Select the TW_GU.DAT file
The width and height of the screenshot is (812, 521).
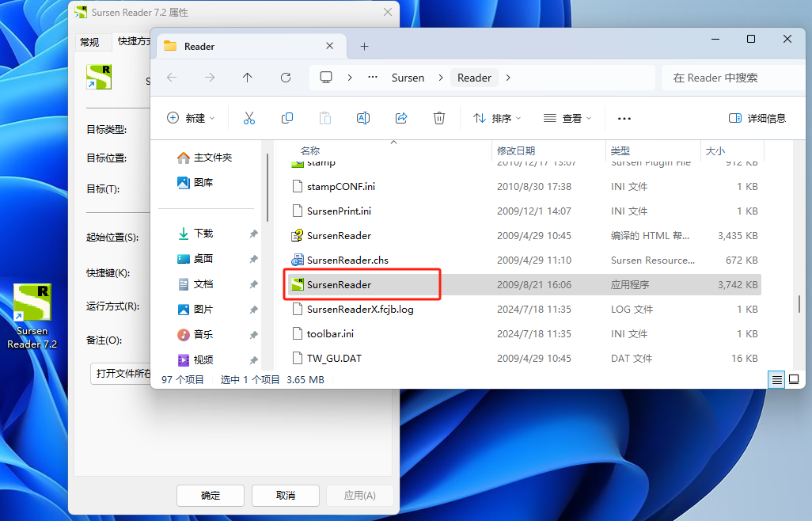click(x=524, y=359)
